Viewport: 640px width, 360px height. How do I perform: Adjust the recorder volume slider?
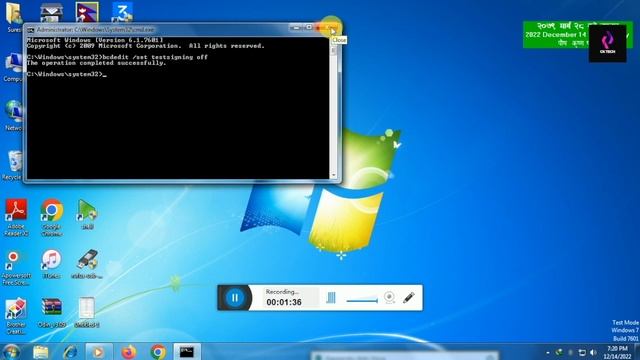362,300
